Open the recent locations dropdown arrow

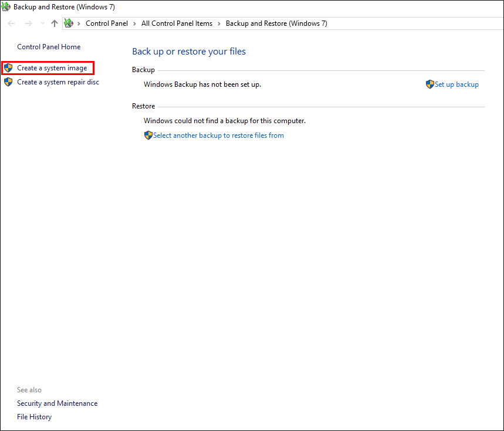tap(42, 23)
